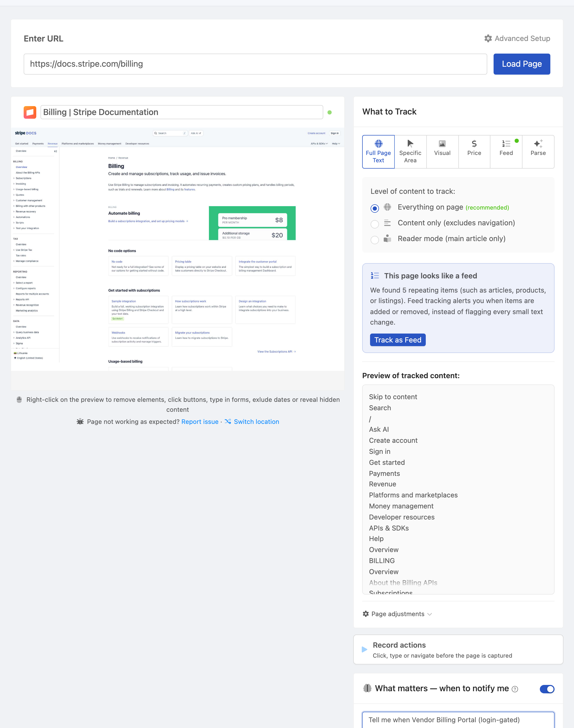The width and height of the screenshot is (574, 728).
Task: Click the bug icon by Page not working
Action: [x=80, y=422]
